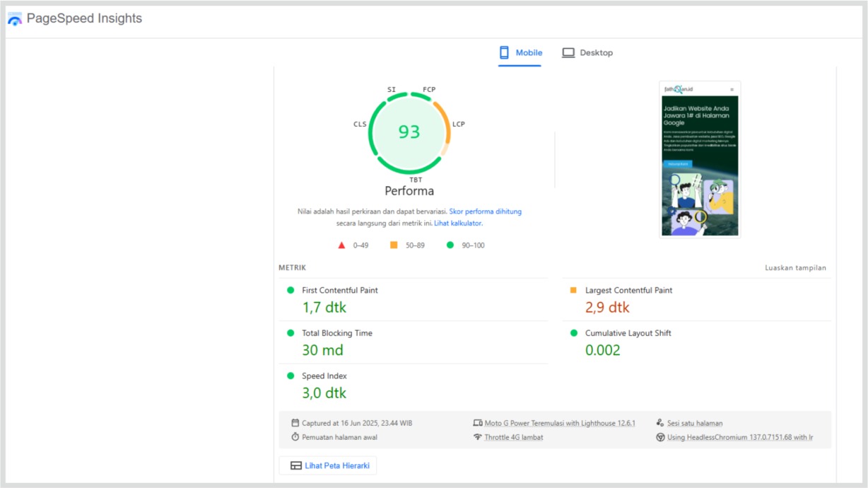This screenshot has height=488, width=868.
Task: Click the Total Blocking Time metric label
Action: pos(337,333)
